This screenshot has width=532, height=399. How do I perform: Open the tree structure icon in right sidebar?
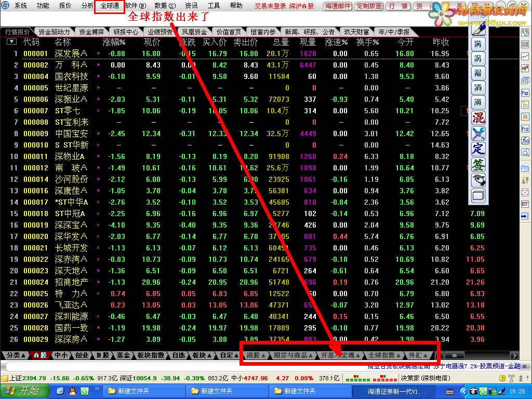[x=525, y=104]
